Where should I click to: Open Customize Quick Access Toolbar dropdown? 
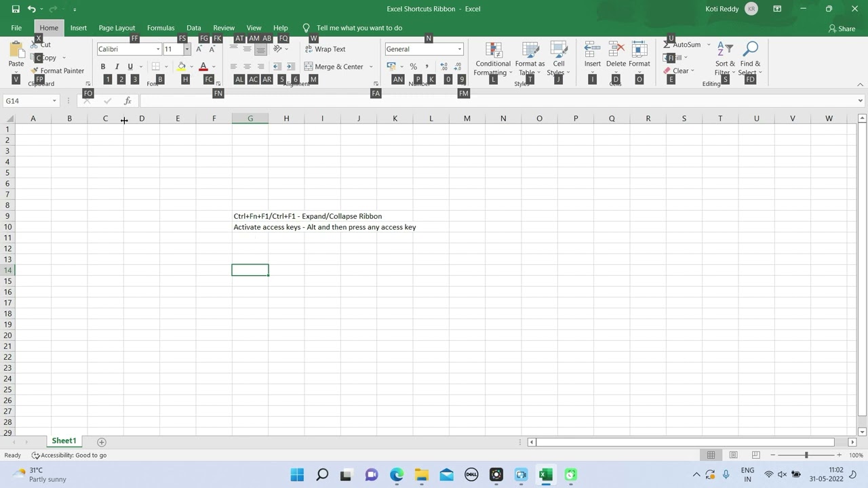tap(75, 9)
